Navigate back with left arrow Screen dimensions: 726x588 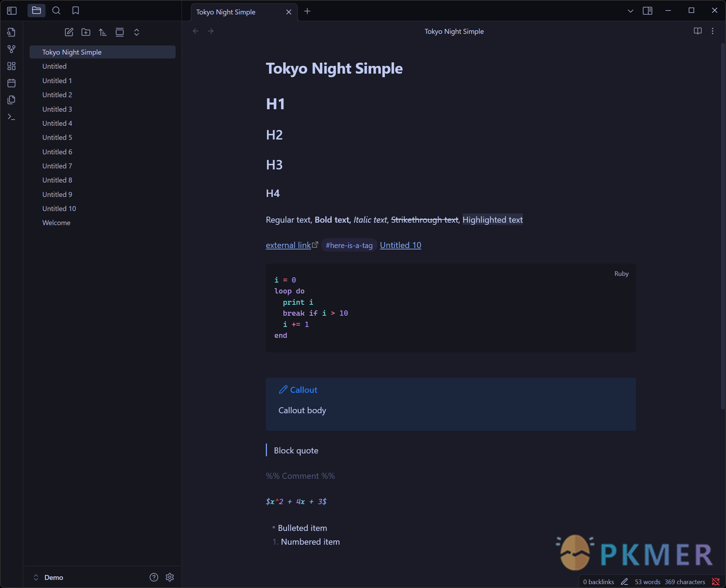click(x=196, y=31)
